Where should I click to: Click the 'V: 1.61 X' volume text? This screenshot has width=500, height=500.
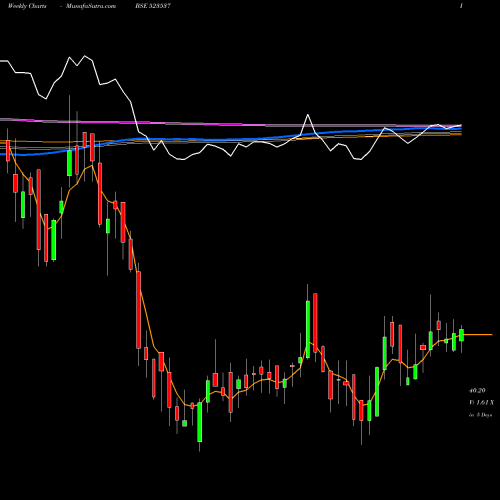click(481, 403)
